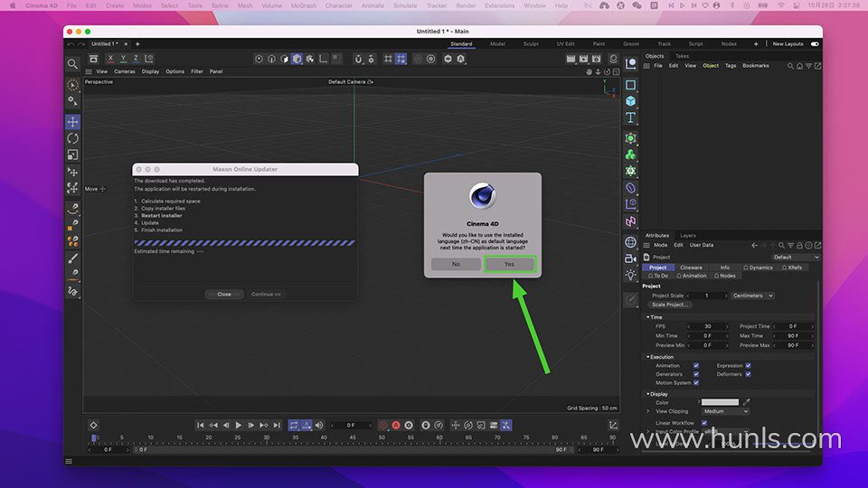
Task: Click the search magnifier icon at top left
Action: (72, 63)
